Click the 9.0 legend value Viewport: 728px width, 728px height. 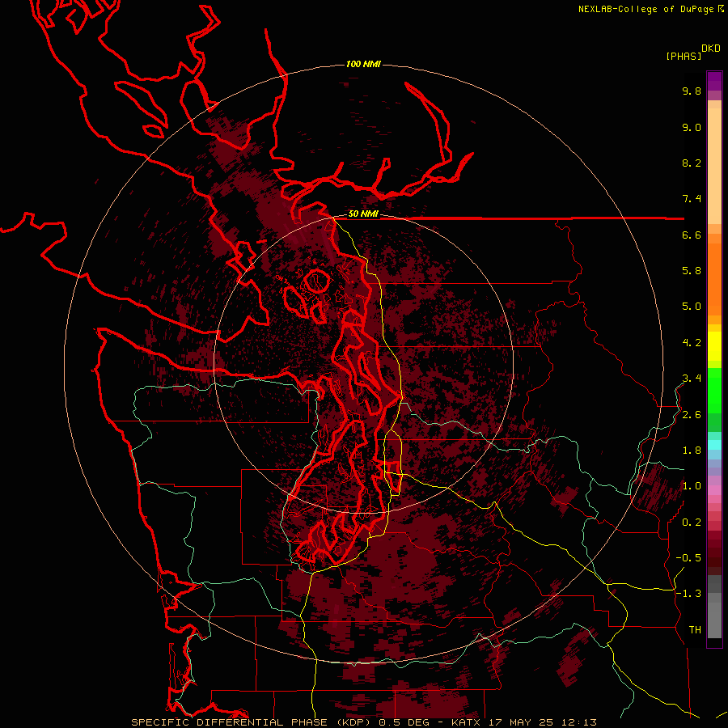tap(692, 128)
